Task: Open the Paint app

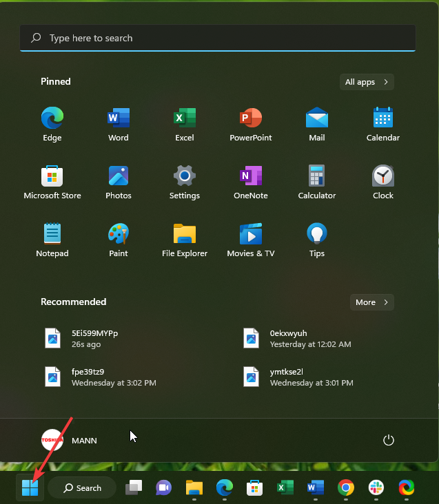Action: click(x=119, y=240)
